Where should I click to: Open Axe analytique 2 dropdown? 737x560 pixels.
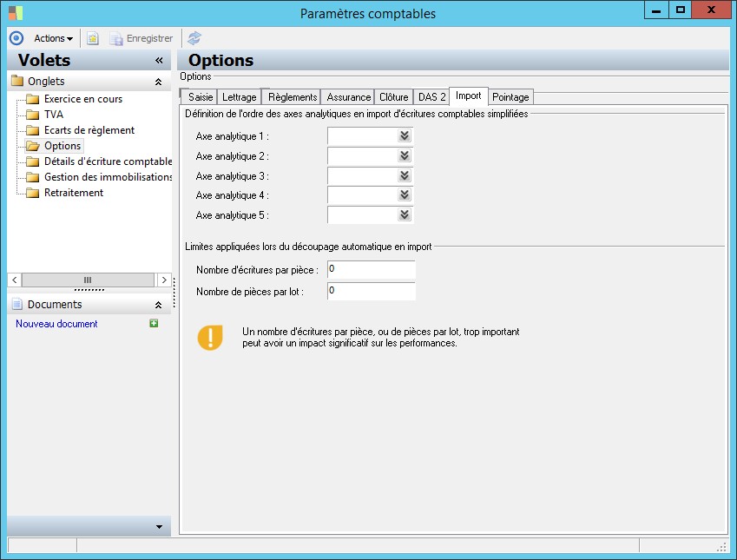click(405, 156)
